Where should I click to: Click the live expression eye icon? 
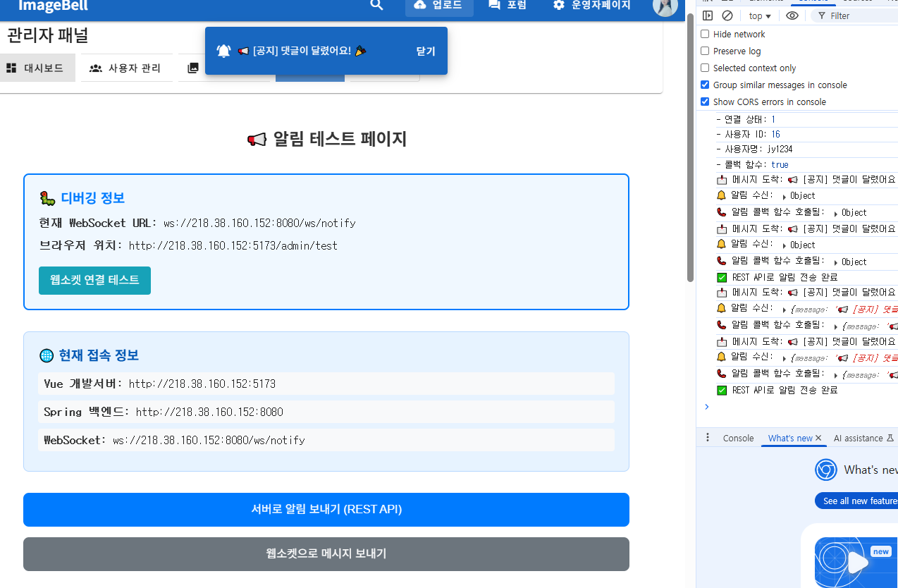(x=792, y=16)
